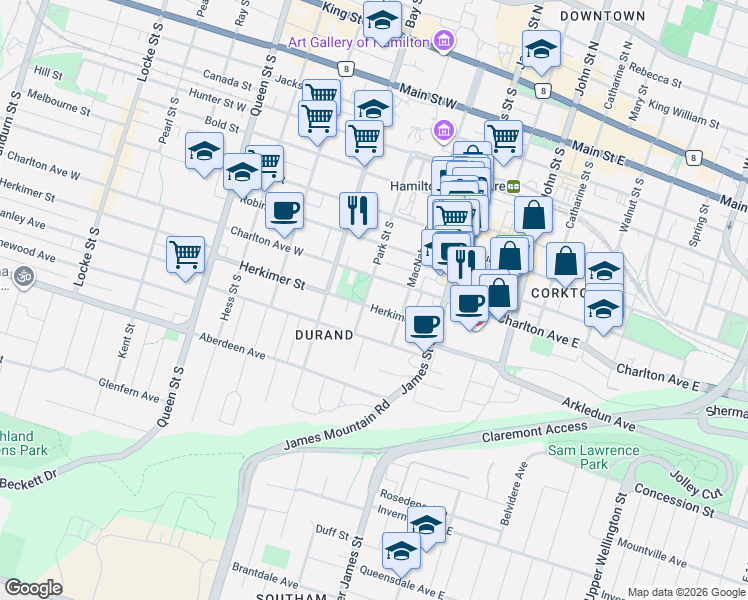Click the school marker near Downtown label
748x600 pixels.
[541, 50]
